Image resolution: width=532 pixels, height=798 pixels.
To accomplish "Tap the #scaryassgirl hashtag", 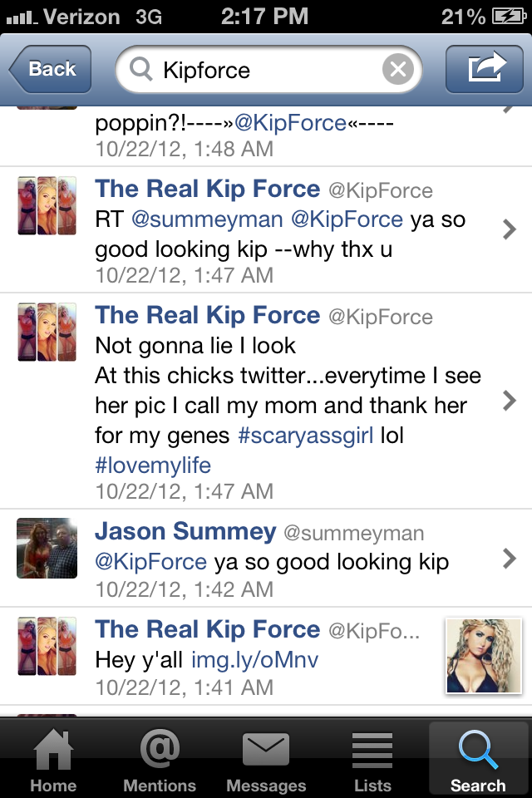I will tap(305, 436).
